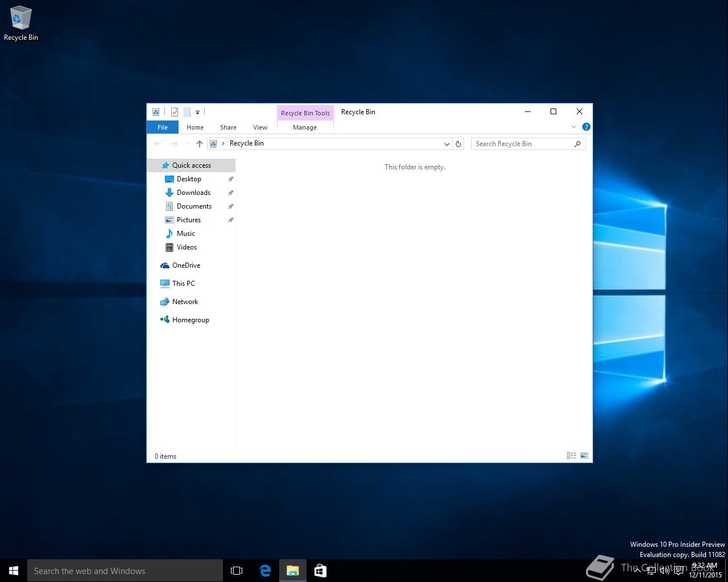Open the View ribbon tab

[x=260, y=127]
